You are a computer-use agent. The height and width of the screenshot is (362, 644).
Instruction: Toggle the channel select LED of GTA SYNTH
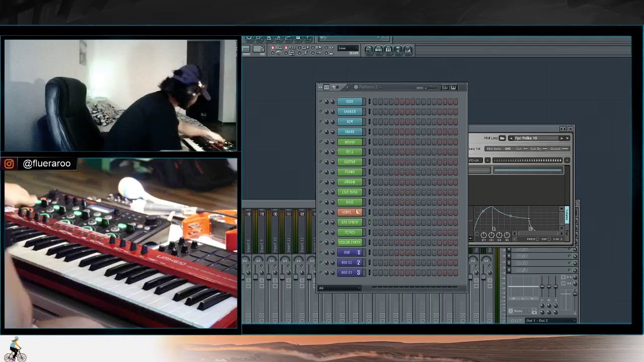click(369, 222)
